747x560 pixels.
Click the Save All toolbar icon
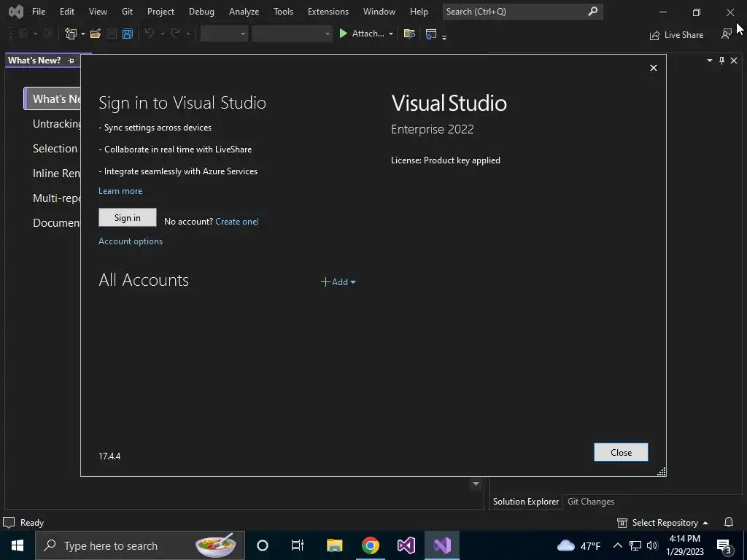(x=127, y=34)
